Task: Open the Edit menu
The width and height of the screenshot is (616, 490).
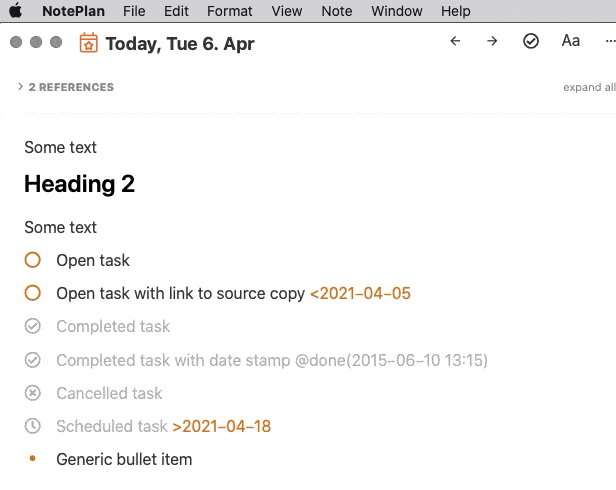Action: (x=176, y=11)
